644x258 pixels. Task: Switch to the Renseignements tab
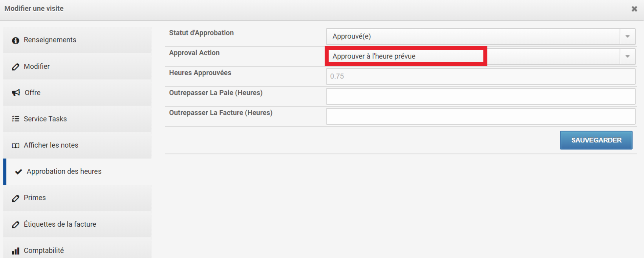pos(77,40)
